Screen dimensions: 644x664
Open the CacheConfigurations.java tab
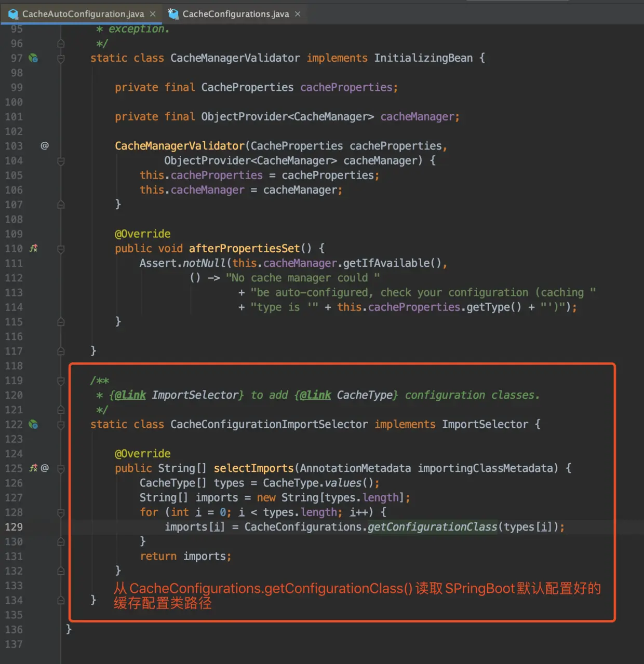[x=235, y=14]
